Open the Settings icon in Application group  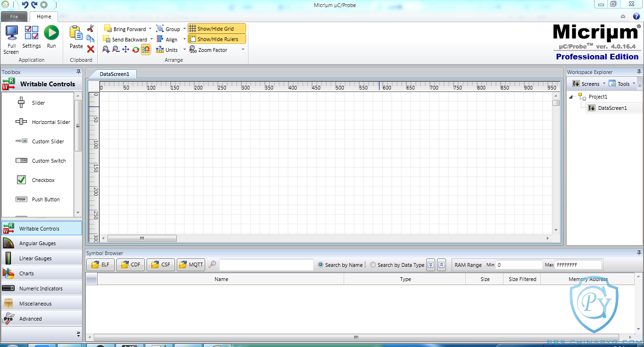click(32, 33)
